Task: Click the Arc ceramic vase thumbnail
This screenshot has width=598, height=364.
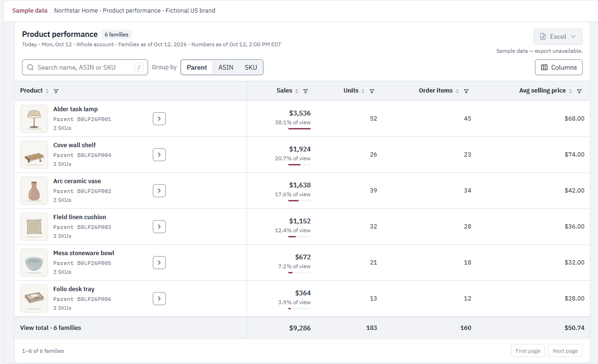Action: coord(34,191)
